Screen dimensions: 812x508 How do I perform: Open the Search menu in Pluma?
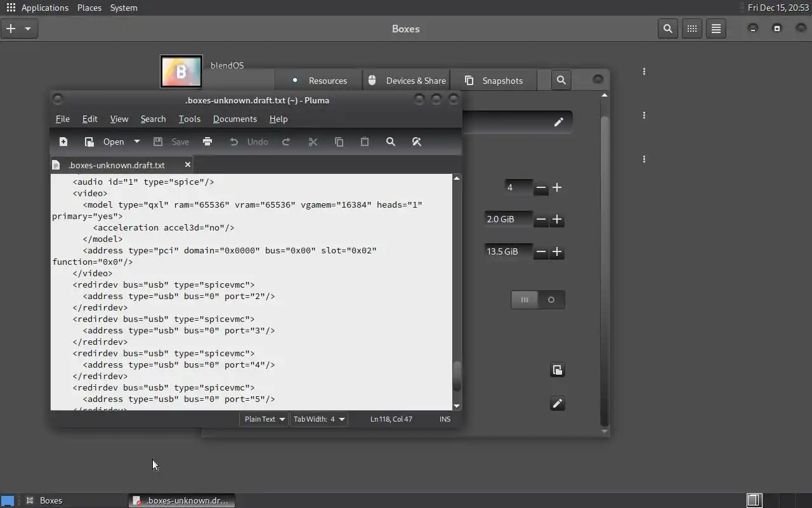[153, 119]
